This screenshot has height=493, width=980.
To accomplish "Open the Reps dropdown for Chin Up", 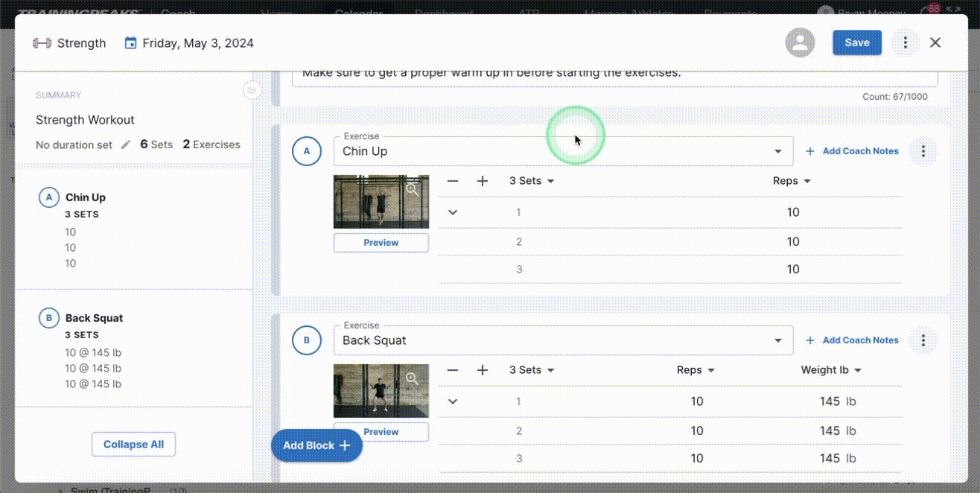I will (x=791, y=180).
